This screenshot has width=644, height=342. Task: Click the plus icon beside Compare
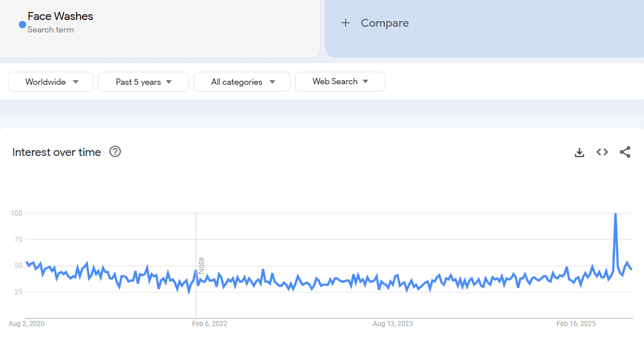[x=345, y=23]
